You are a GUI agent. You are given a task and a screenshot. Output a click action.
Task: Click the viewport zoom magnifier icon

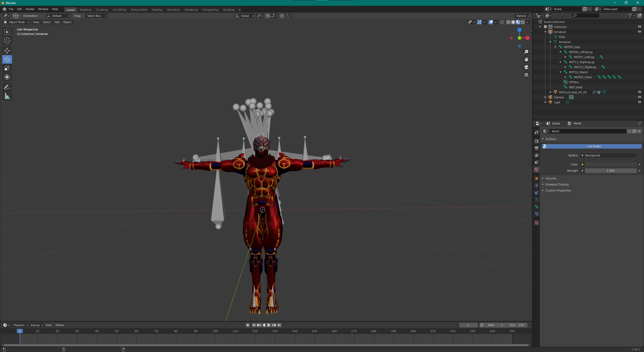[x=526, y=52]
